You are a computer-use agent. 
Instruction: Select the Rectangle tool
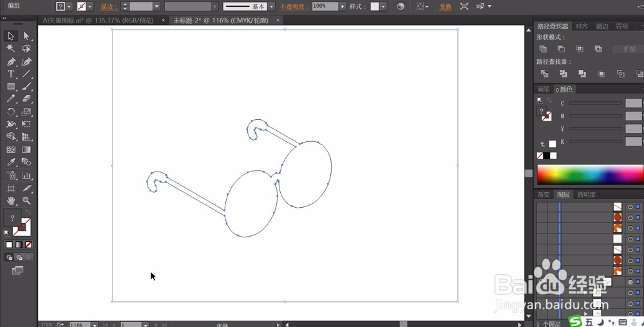(11, 86)
